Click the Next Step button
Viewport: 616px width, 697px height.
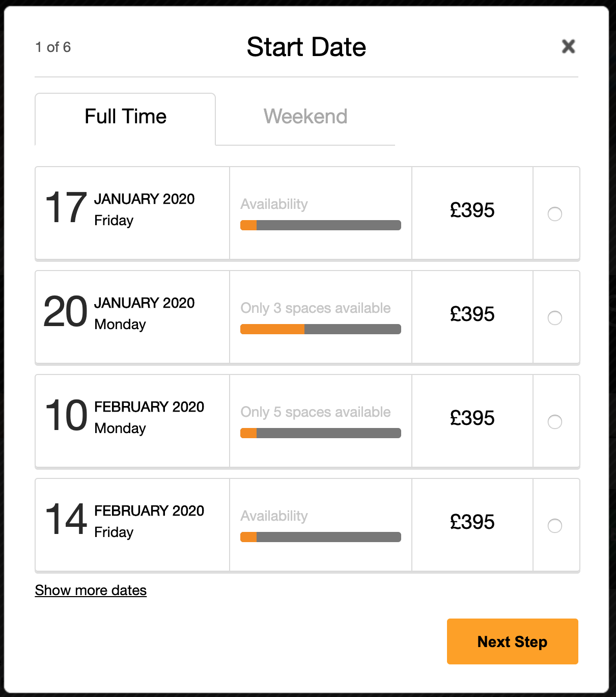coord(512,641)
